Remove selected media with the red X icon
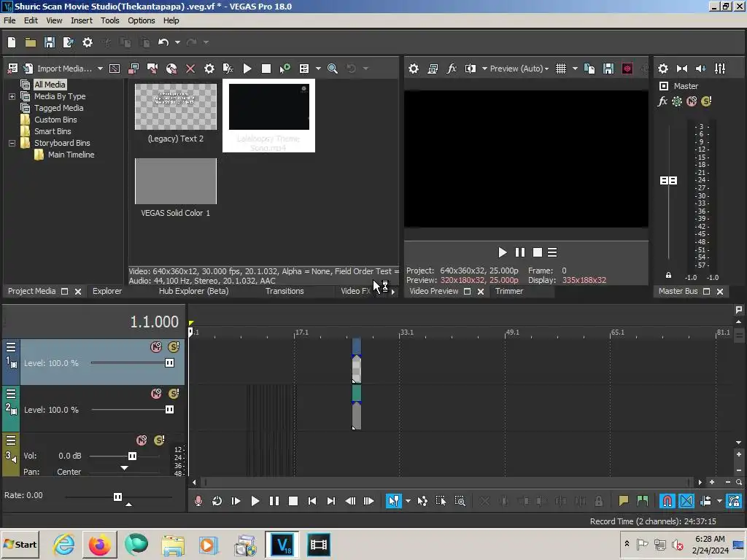 (x=190, y=69)
